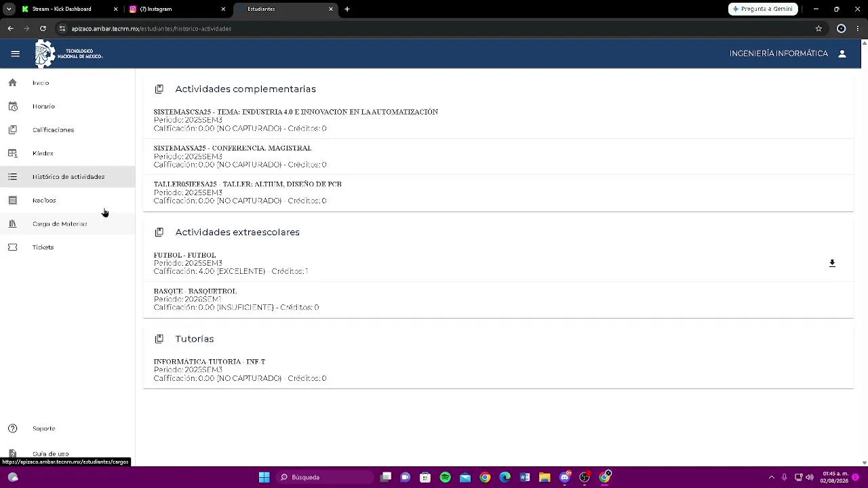The width and height of the screenshot is (868, 488).
Task: Click the address bar URL field
Action: click(x=434, y=28)
